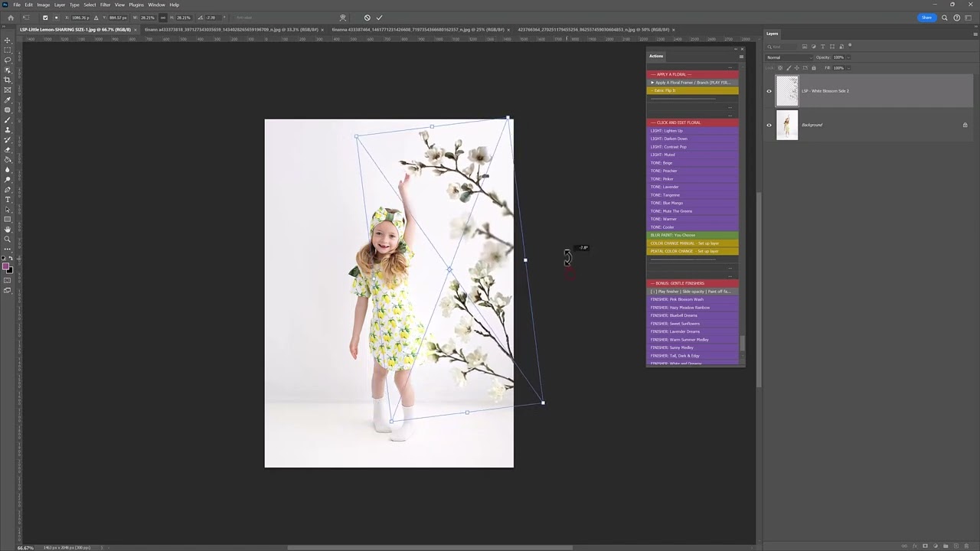Switch to the second tinanna document tab
This screenshot has height=551, width=980.
[x=417, y=30]
